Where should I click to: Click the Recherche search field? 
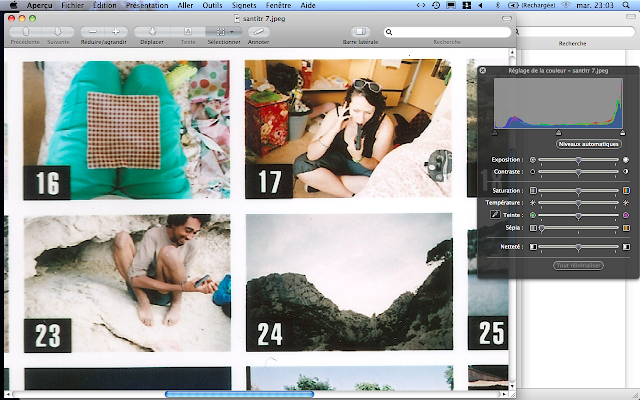point(447,32)
